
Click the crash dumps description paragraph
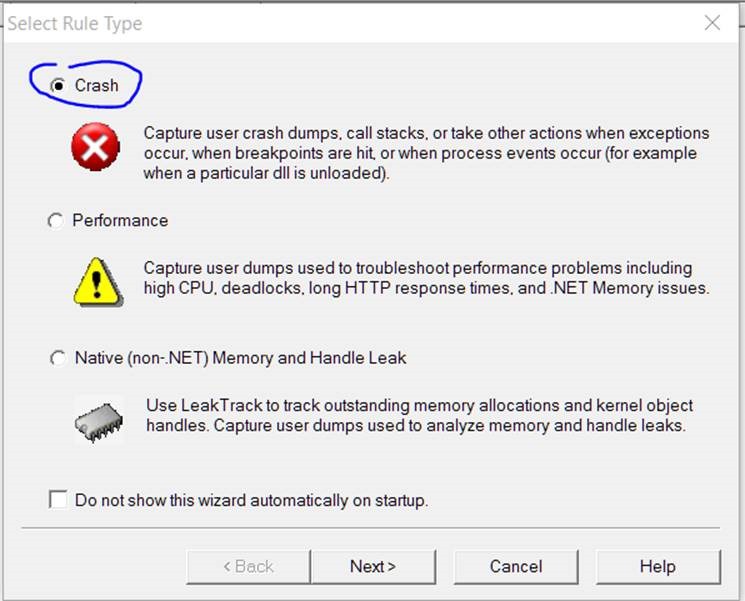[426, 153]
